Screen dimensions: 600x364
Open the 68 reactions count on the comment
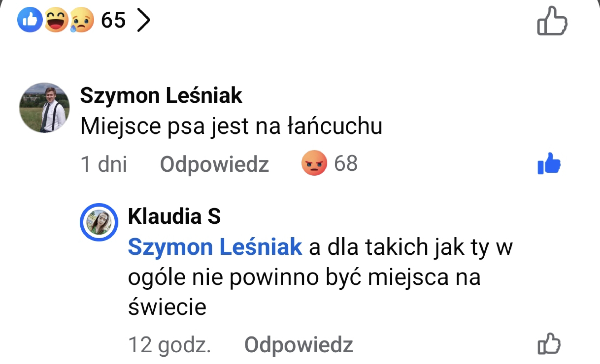point(346,163)
